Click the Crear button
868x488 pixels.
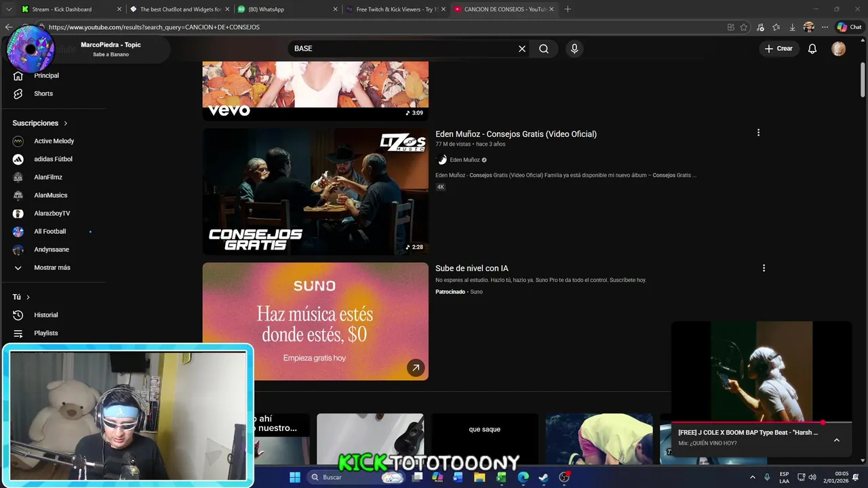point(778,49)
